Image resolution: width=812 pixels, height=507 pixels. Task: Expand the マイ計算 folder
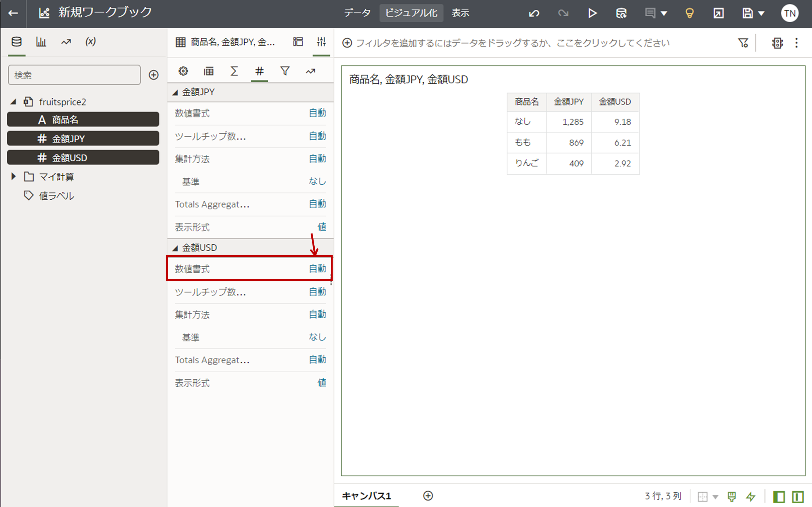pyautogui.click(x=14, y=176)
